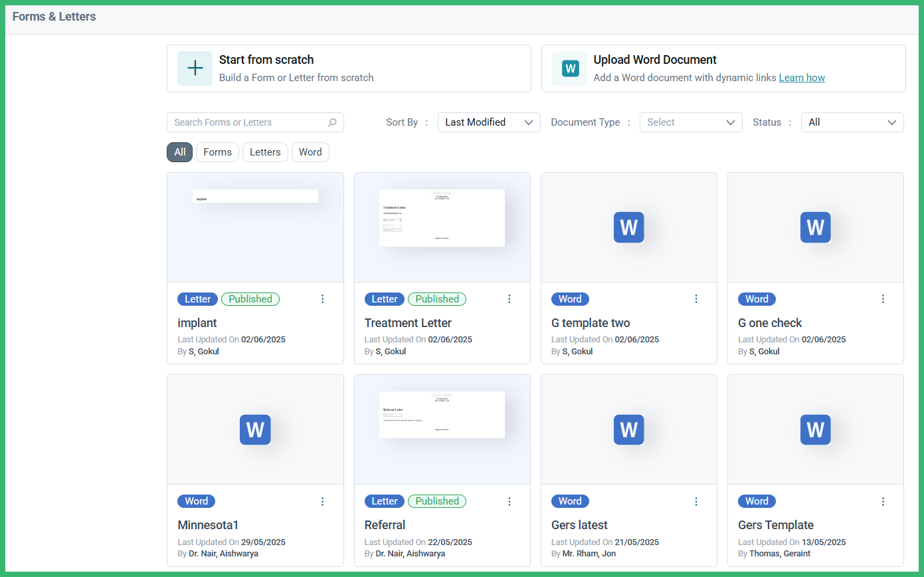Click the plus icon to start from scratch

click(x=195, y=68)
